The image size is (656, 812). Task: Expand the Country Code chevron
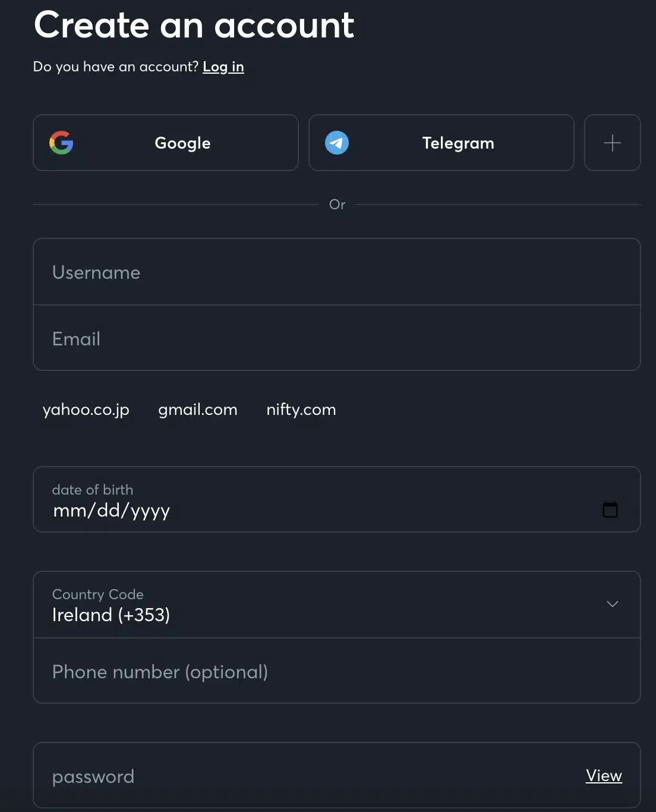613,604
